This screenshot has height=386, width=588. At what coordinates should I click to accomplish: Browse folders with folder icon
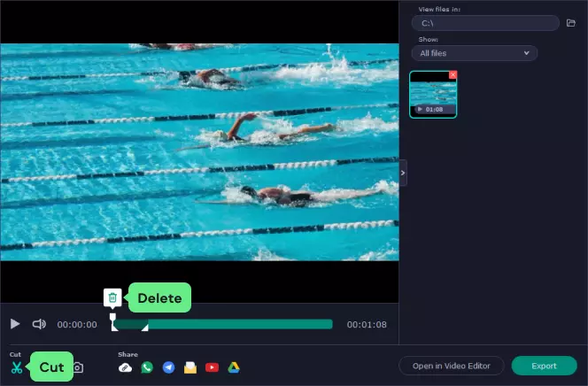coord(571,23)
